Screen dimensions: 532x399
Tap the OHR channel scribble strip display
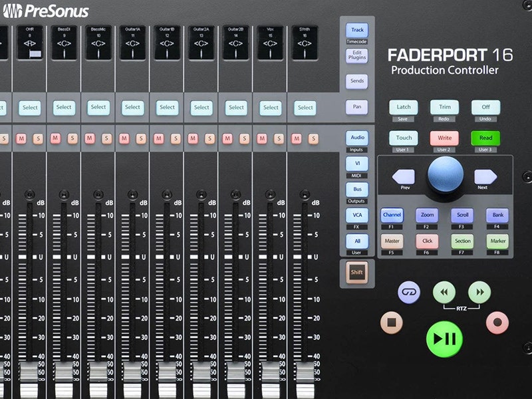(30, 43)
